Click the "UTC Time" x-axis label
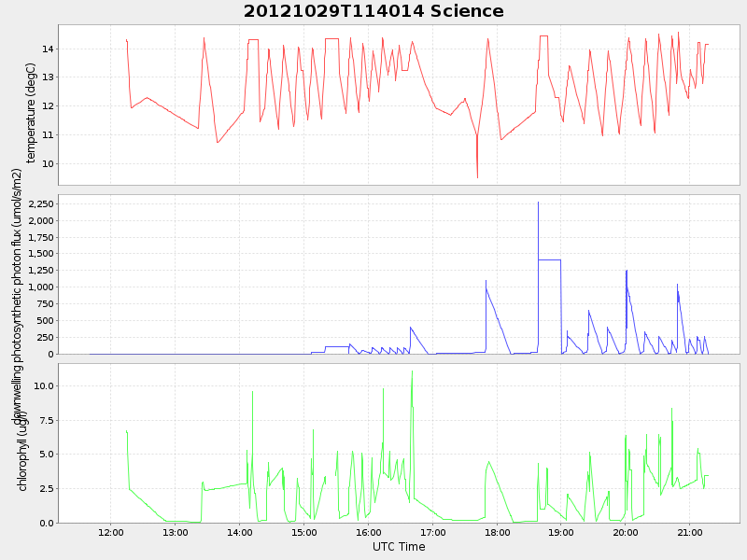The width and height of the screenshot is (747, 560). tap(399, 547)
